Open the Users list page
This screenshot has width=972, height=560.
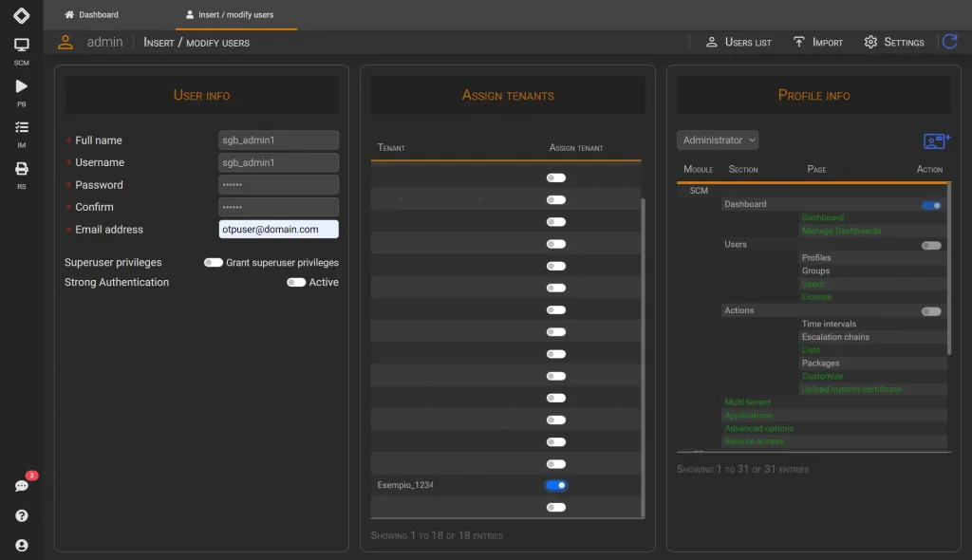pyautogui.click(x=738, y=42)
